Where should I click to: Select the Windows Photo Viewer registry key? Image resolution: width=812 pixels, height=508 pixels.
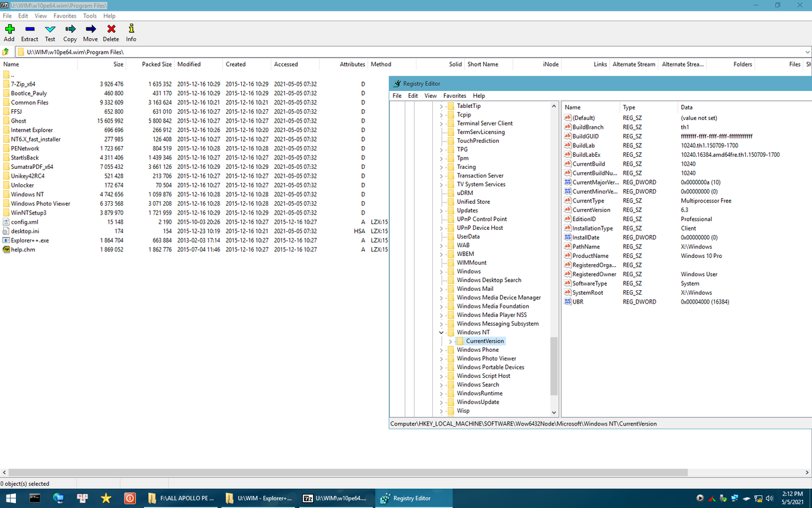tap(486, 358)
